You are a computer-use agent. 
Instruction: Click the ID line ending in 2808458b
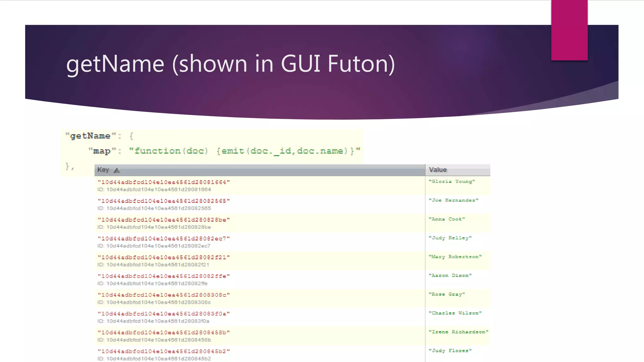[154, 340]
